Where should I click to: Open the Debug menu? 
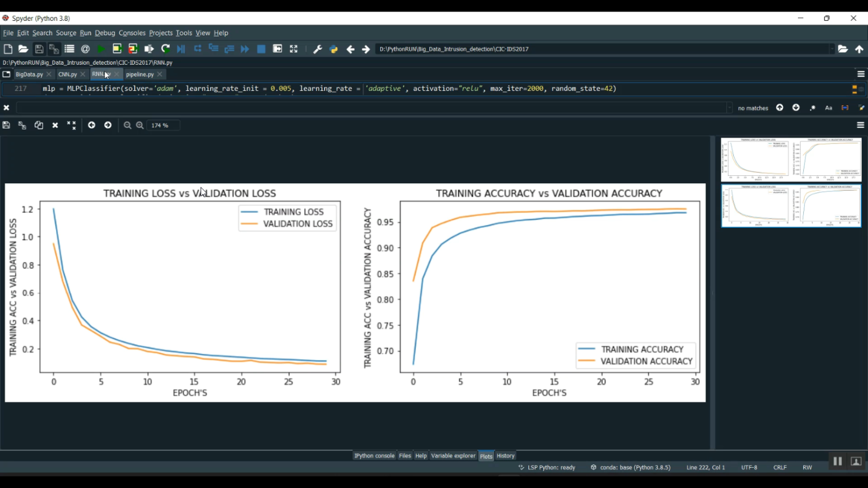(x=105, y=33)
